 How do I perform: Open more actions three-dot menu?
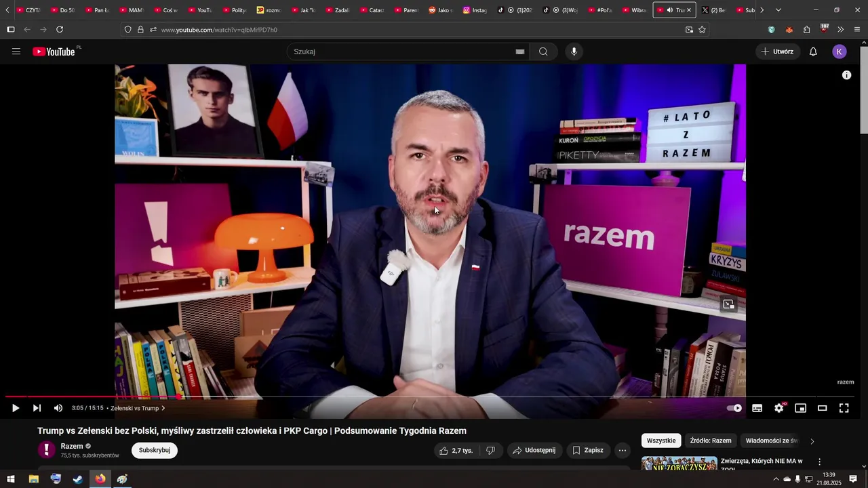coord(623,450)
